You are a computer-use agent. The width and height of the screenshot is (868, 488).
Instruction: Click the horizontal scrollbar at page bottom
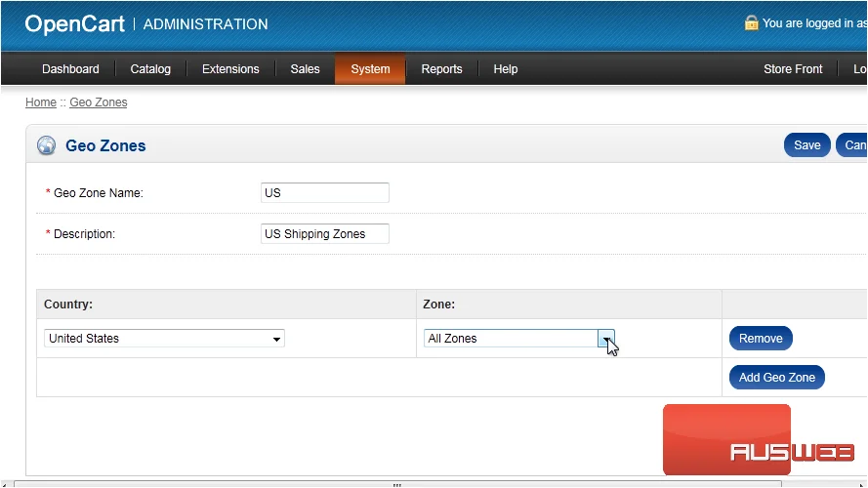(397, 484)
